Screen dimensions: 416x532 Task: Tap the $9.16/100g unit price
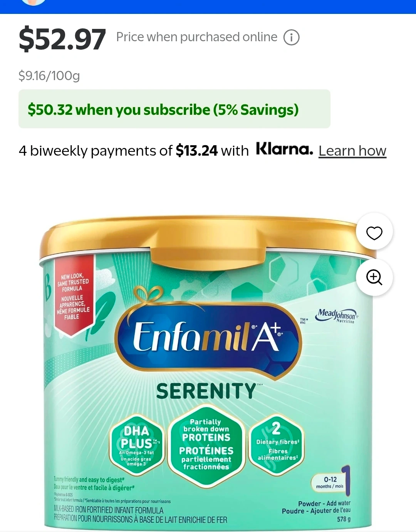pos(49,76)
